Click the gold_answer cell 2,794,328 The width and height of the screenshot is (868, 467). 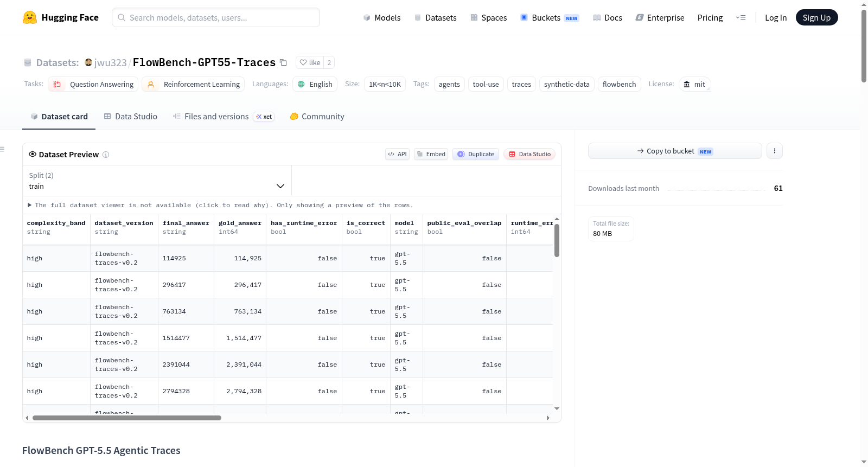coord(240,391)
